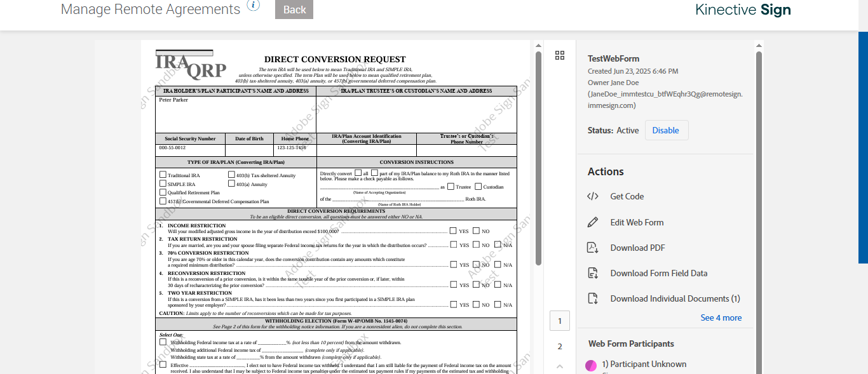
Task: Check first Withholding Federal income tax checkbox
Action: coord(163,342)
